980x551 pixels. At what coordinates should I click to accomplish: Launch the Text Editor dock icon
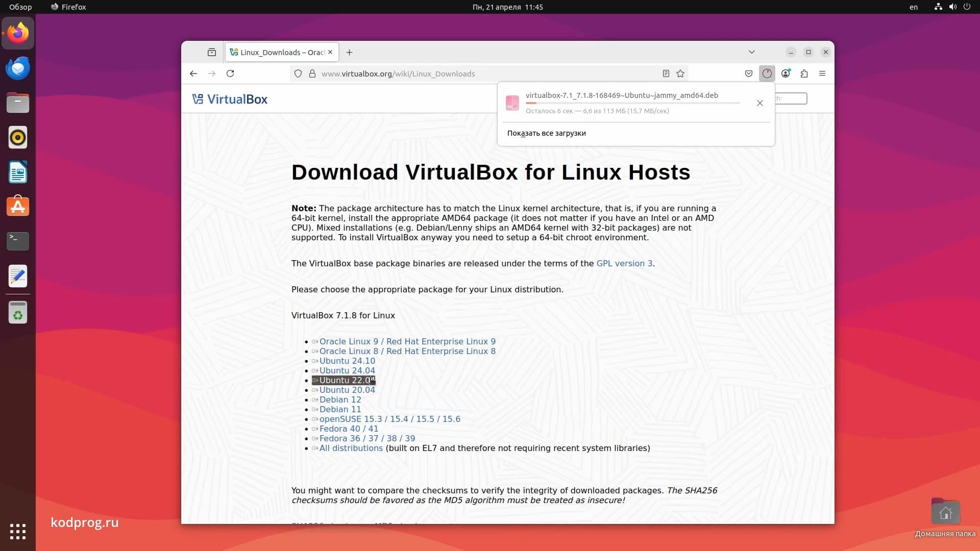[18, 276]
